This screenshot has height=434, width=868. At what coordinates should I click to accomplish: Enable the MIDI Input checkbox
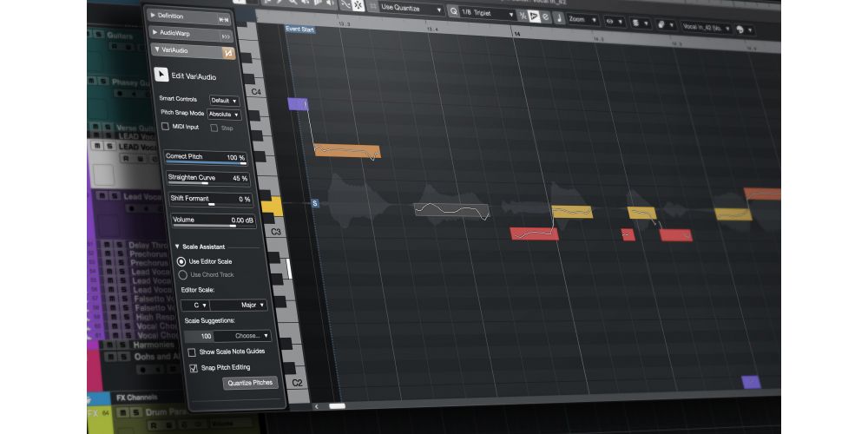(x=165, y=126)
